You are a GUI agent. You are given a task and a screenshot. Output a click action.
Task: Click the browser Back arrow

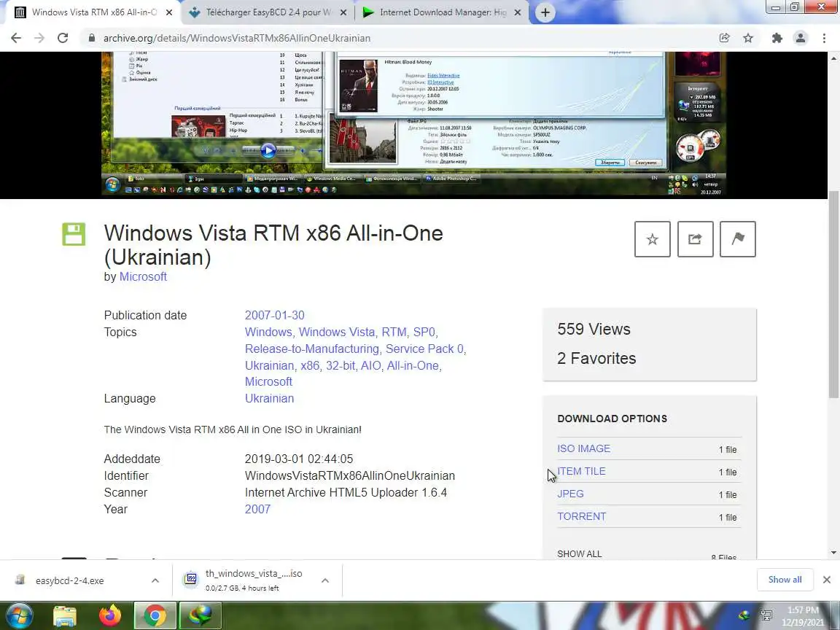(16, 38)
